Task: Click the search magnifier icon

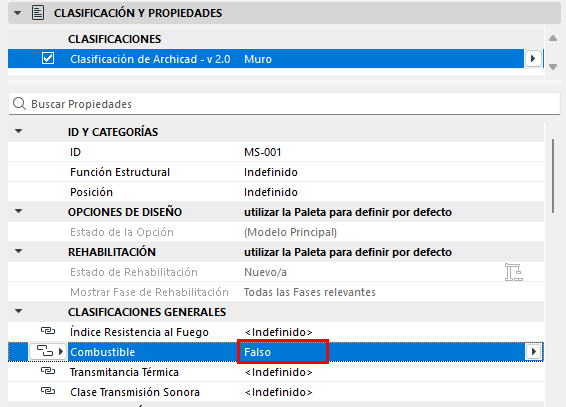Action: click(x=19, y=104)
